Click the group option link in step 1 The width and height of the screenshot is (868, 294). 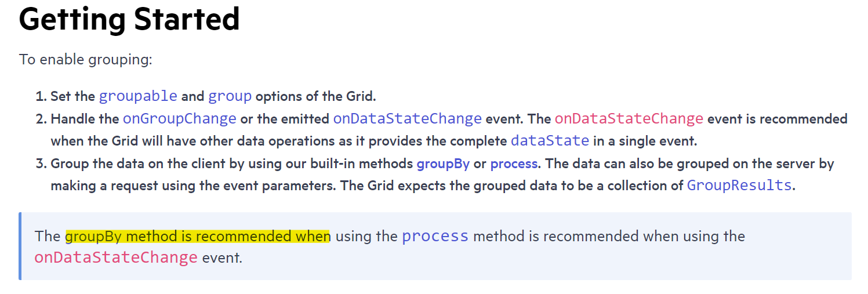pyautogui.click(x=230, y=96)
